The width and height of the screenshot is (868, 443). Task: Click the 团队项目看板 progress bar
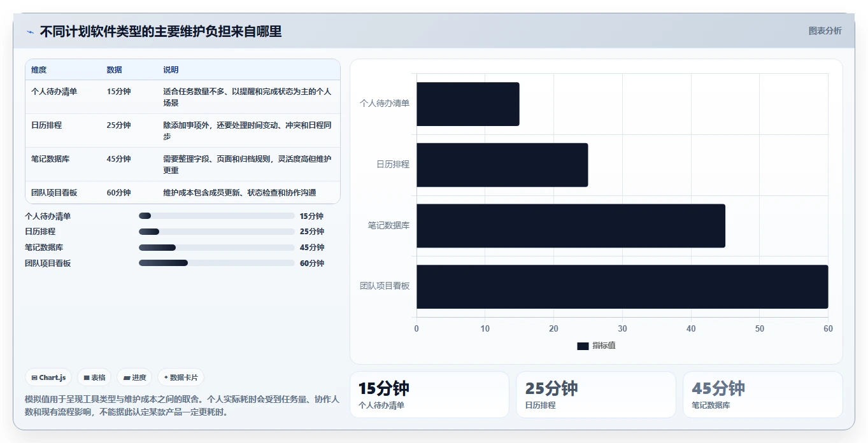(217, 263)
